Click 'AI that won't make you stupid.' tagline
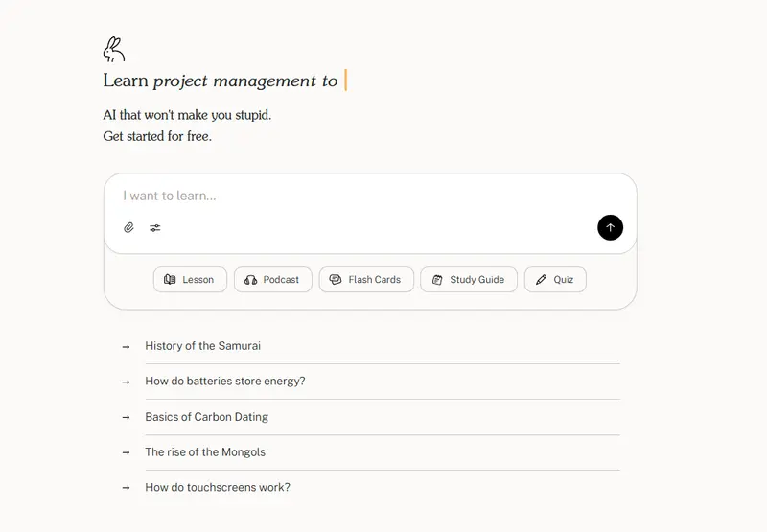767x532 pixels. tap(187, 115)
